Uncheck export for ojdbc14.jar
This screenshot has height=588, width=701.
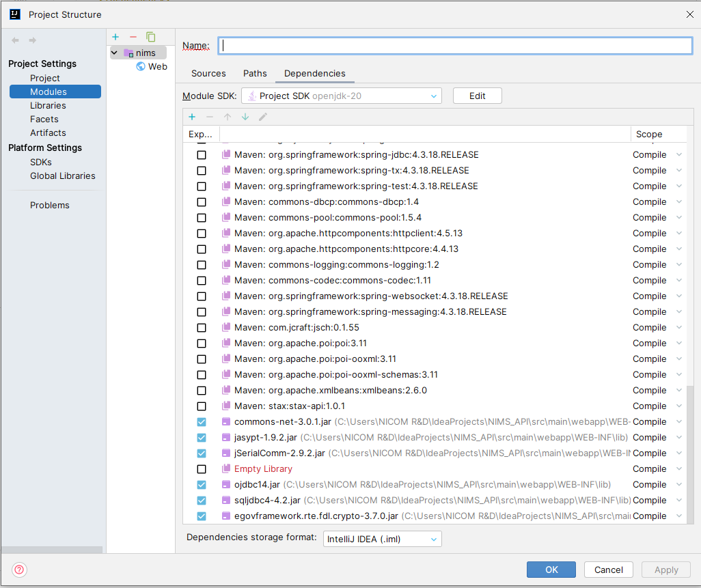tap(202, 485)
